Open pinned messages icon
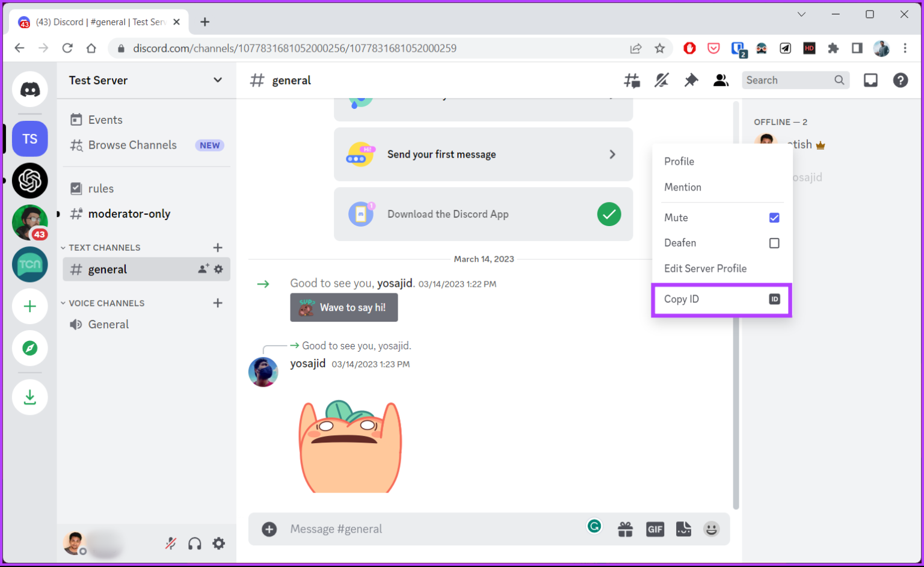The image size is (924, 567). coord(691,80)
